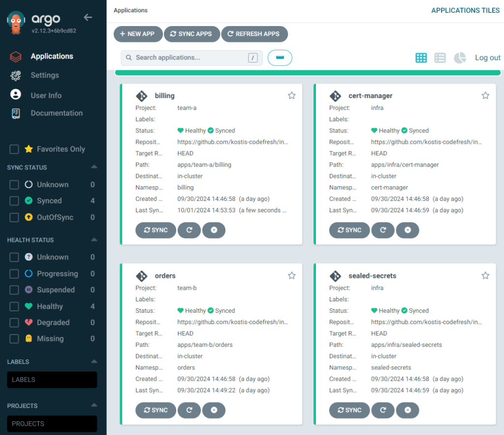Check sync status Unknown filter
The height and width of the screenshot is (435, 504).
tap(14, 185)
